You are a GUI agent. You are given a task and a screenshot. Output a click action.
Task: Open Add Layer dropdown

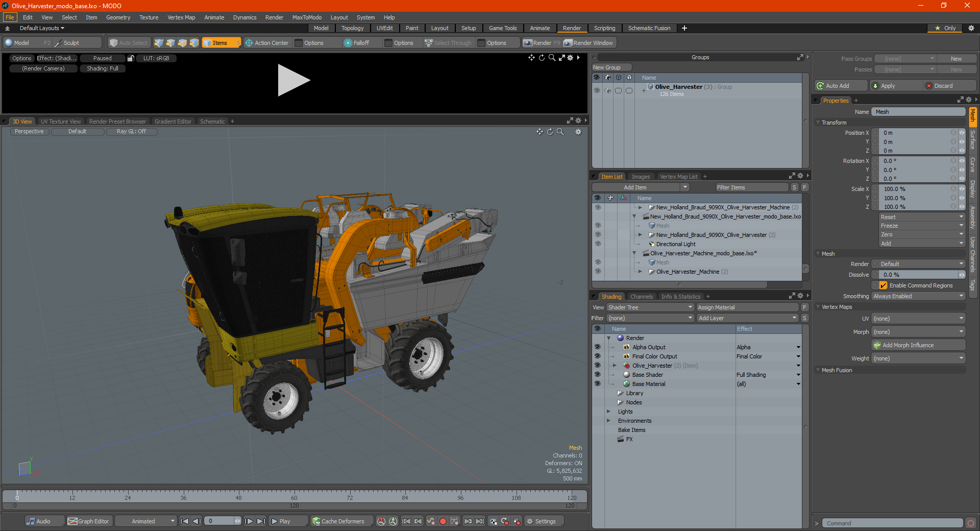tap(747, 318)
